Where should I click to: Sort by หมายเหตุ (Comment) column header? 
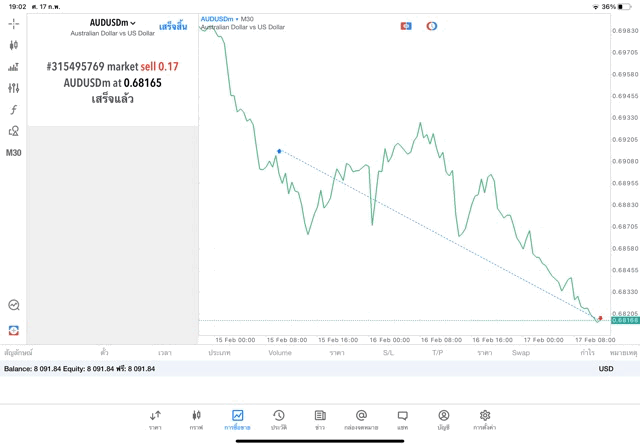coord(623,353)
